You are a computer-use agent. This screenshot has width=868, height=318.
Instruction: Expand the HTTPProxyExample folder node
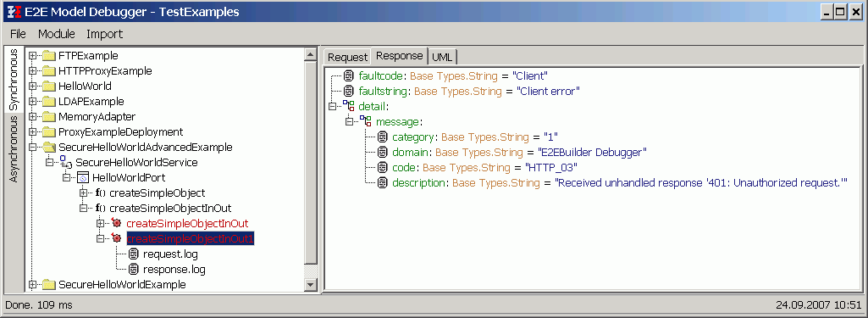coord(33,71)
